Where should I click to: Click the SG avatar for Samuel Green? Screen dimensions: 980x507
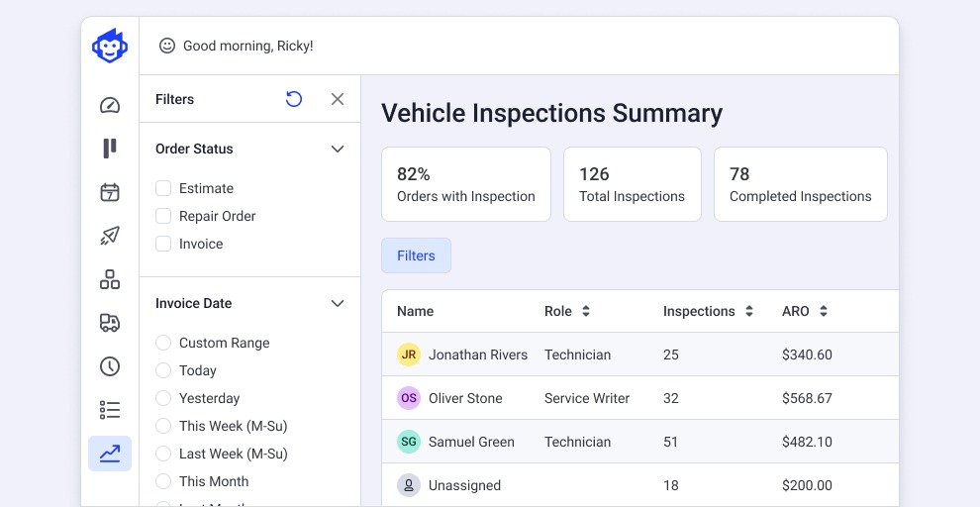click(x=409, y=442)
